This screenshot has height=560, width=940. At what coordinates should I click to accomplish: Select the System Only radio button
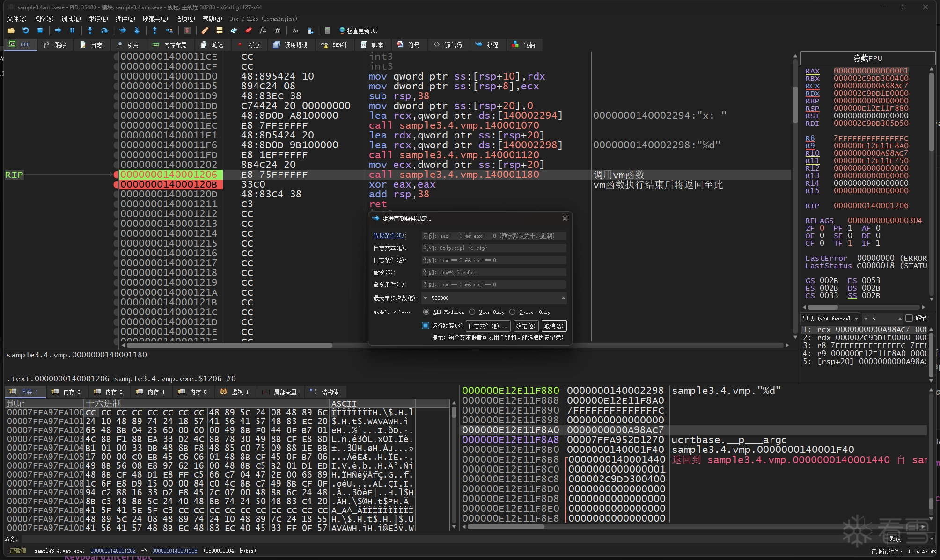tap(513, 312)
